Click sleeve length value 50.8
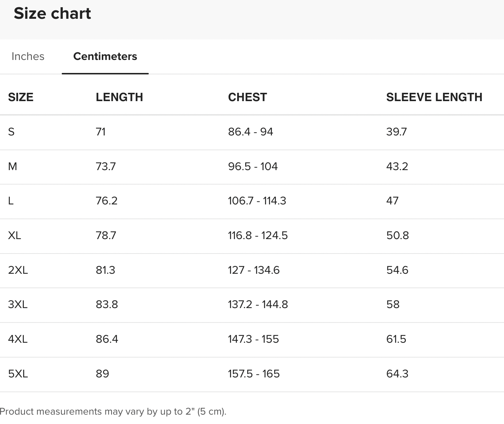Screen dimensions: 504x424 pyautogui.click(x=397, y=235)
